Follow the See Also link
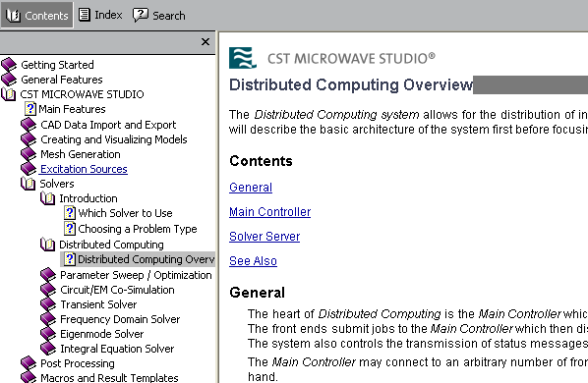The height and width of the screenshot is (383, 588). [253, 260]
